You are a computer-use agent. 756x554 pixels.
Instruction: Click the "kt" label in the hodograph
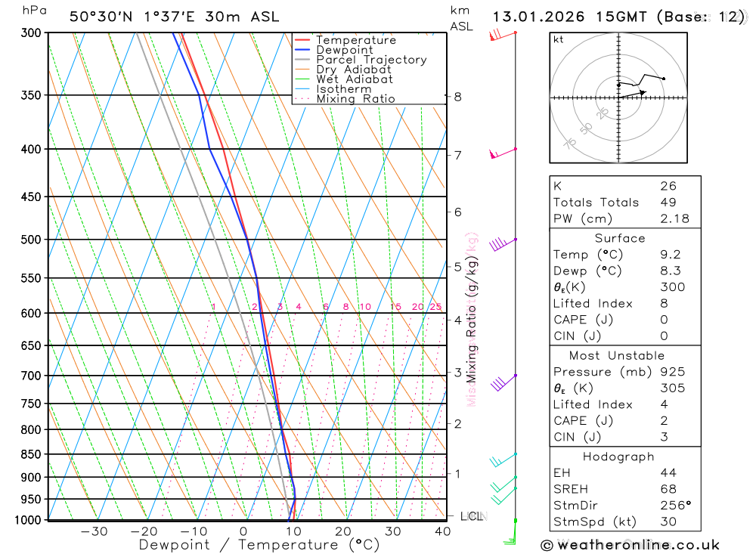pyautogui.click(x=559, y=39)
